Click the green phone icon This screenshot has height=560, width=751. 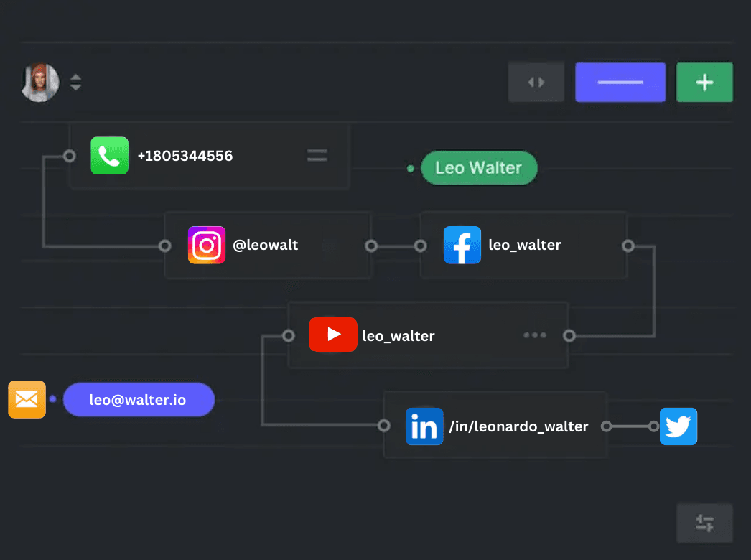pyautogui.click(x=109, y=156)
